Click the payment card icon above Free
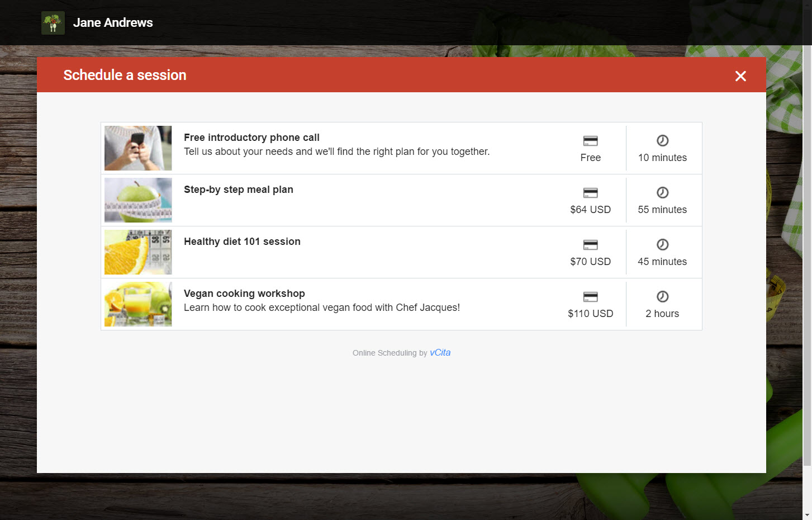Screen dimensions: 812x520 pos(590,141)
